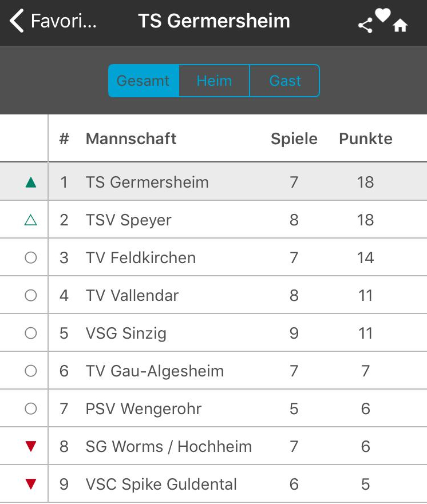Open VSG Sinzig team row

tap(214, 333)
